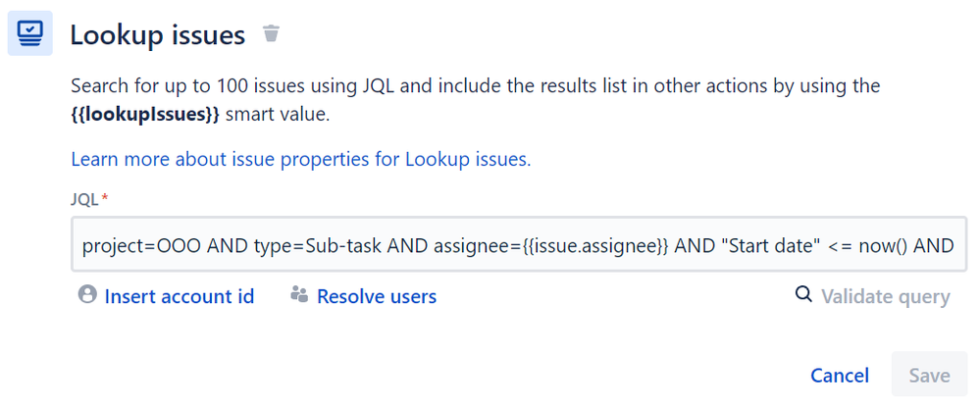Screen dimensions: 980x407
Task: Place cursor on "Start date" in the JQL query
Action: pos(771,246)
